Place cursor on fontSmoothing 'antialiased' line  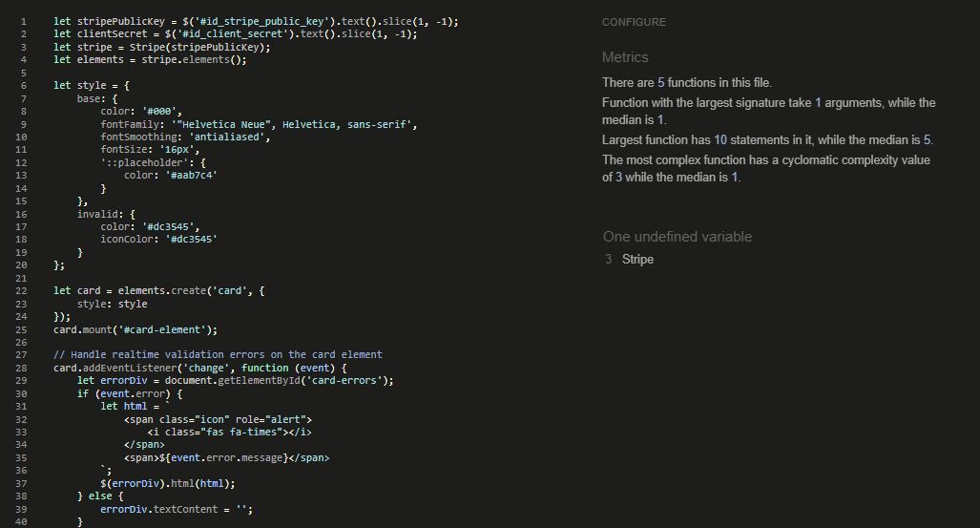click(185, 137)
